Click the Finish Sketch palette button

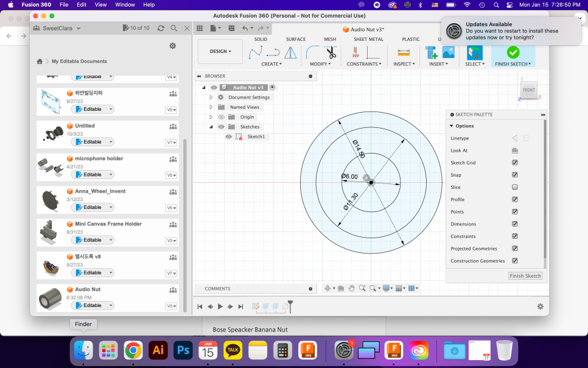click(525, 275)
